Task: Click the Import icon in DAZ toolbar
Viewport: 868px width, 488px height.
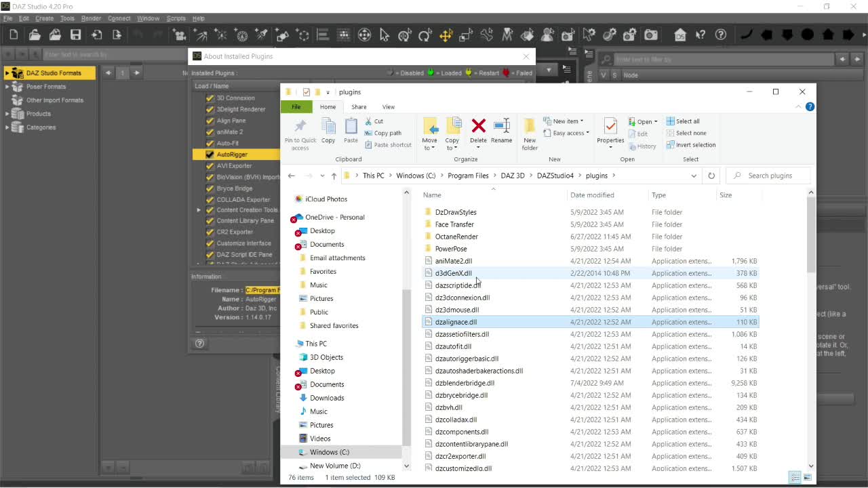Action: pyautogui.click(x=96, y=35)
